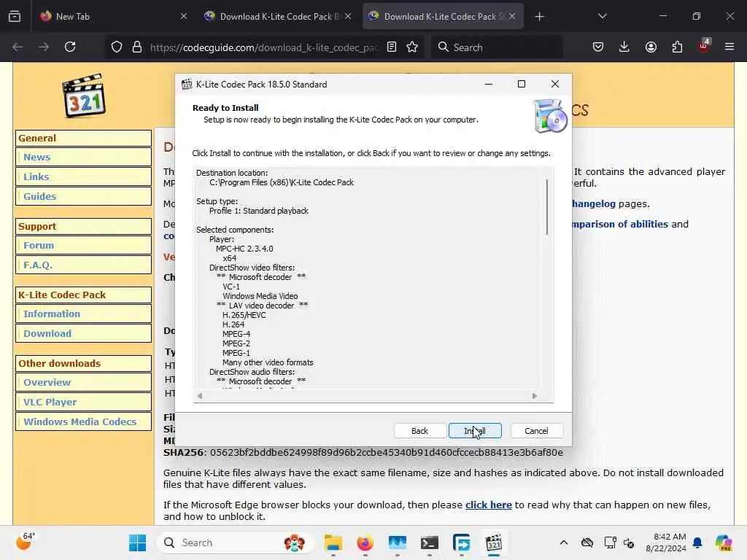Toggle reader view icon
The height and width of the screenshot is (560, 747).
(x=392, y=47)
